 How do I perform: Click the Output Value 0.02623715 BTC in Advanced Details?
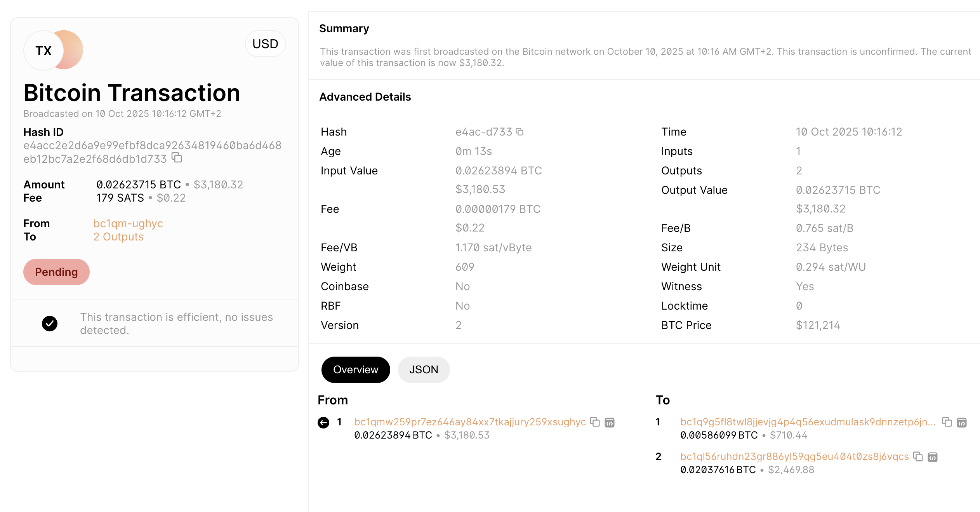point(838,190)
